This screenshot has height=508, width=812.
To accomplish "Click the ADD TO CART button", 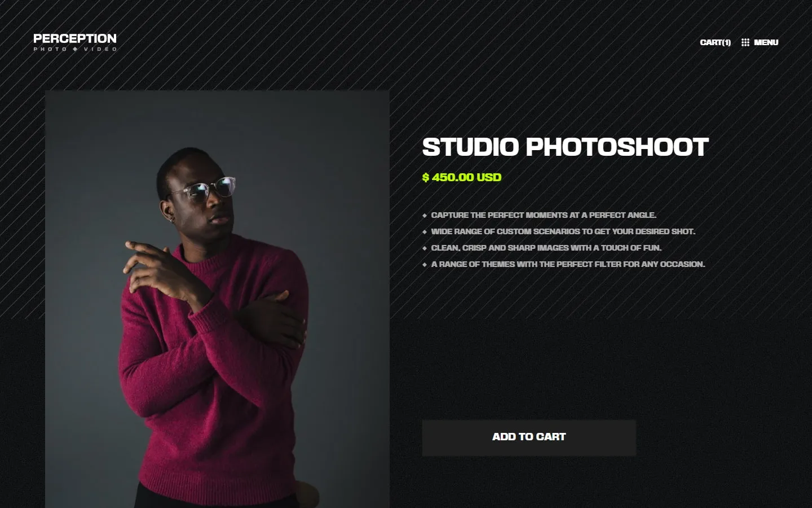I will (x=529, y=437).
